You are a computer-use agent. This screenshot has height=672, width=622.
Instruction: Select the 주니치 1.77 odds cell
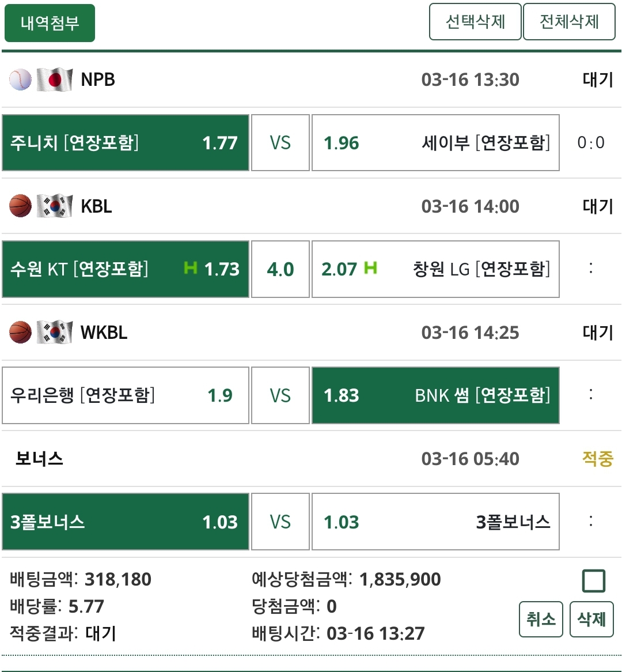coord(126,143)
